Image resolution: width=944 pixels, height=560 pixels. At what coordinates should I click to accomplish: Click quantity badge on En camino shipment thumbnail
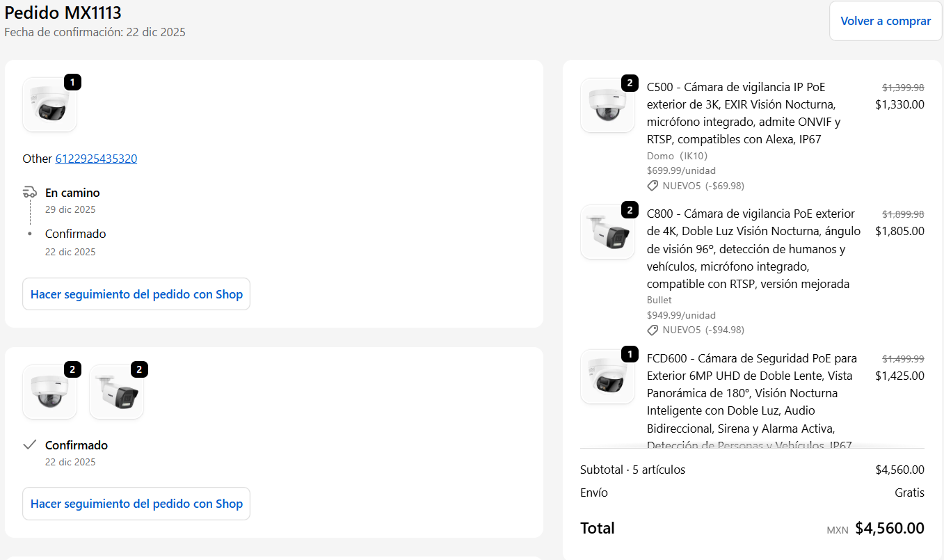coord(72,83)
